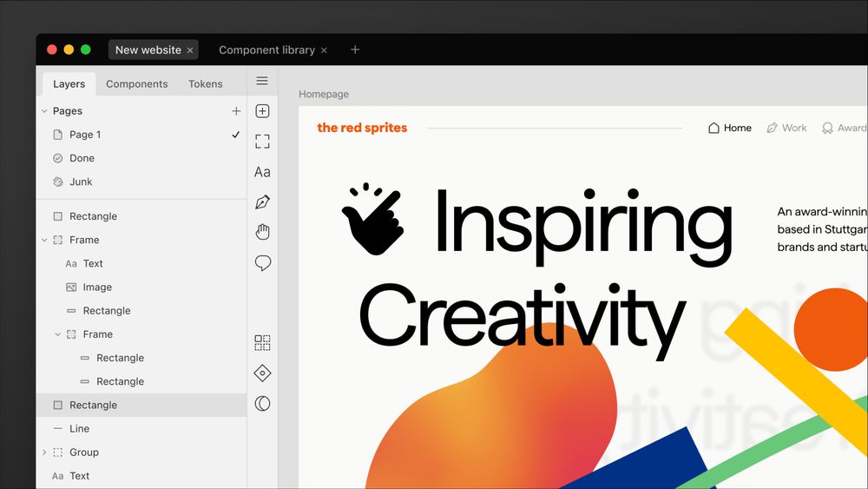Select the Comment bubble tool
Image resolution: width=868 pixels, height=489 pixels.
click(262, 263)
